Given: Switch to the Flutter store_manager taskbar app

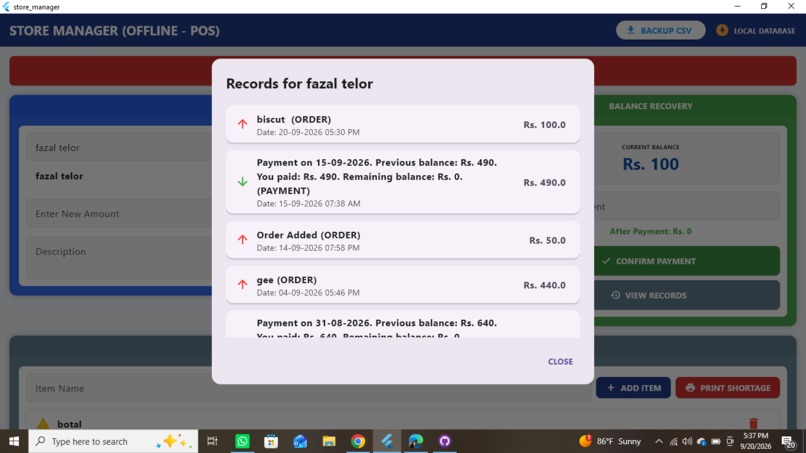Looking at the screenshot, I should pyautogui.click(x=387, y=441).
